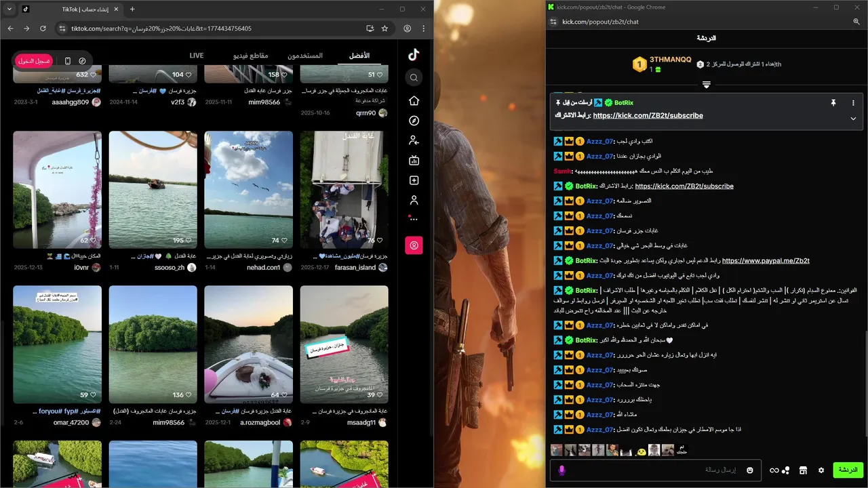Open the qrrn90 user profile link

pyautogui.click(x=366, y=113)
